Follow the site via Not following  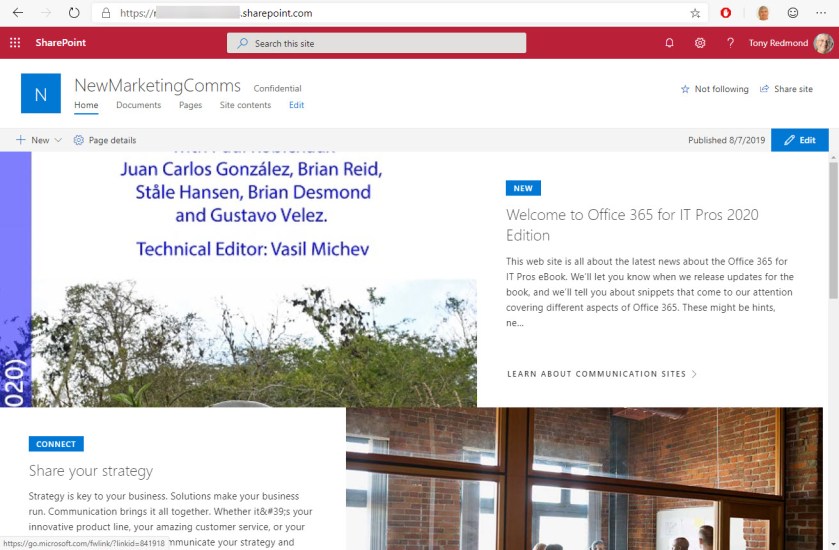click(x=715, y=89)
